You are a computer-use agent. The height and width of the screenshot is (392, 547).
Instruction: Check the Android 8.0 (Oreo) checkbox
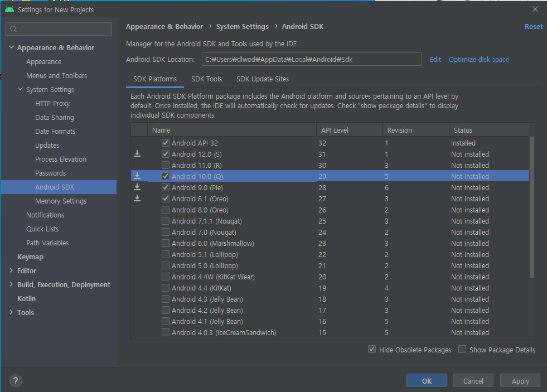[166, 210]
